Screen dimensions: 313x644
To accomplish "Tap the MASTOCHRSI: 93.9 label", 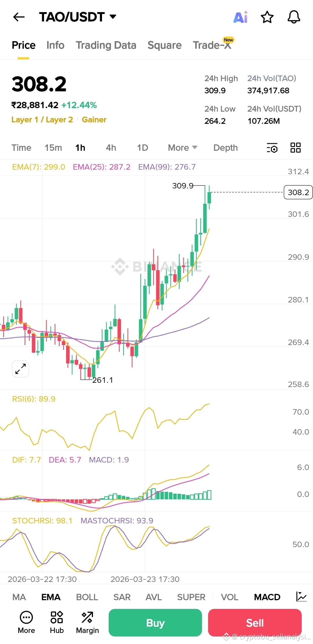I will 117,520.
